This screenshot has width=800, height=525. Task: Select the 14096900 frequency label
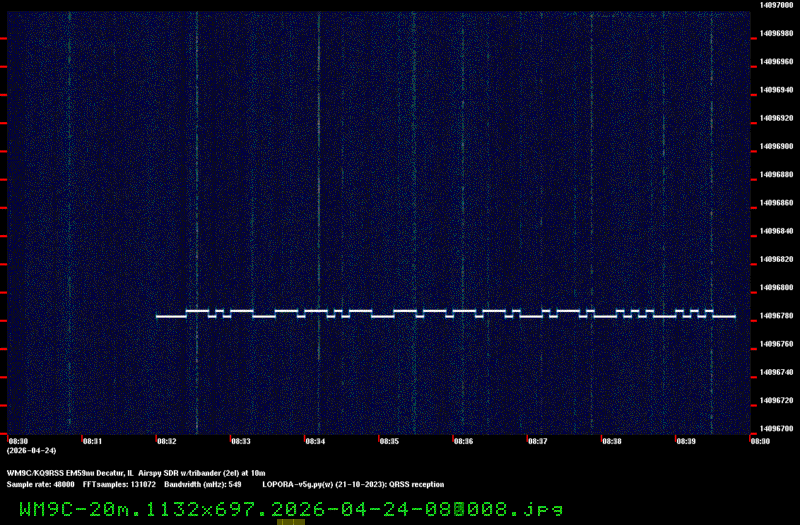click(776, 146)
